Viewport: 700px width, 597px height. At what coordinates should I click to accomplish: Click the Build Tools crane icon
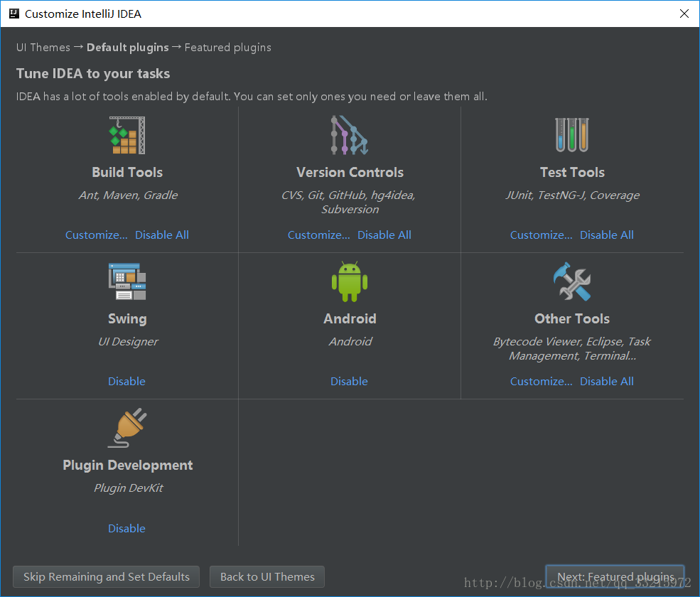tap(127, 135)
